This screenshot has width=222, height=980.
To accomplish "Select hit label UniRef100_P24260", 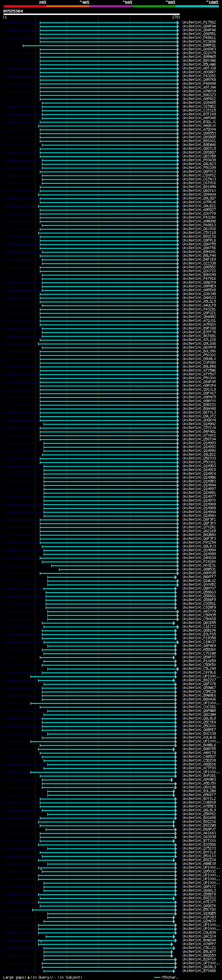I will pyautogui.click(x=199, y=561).
